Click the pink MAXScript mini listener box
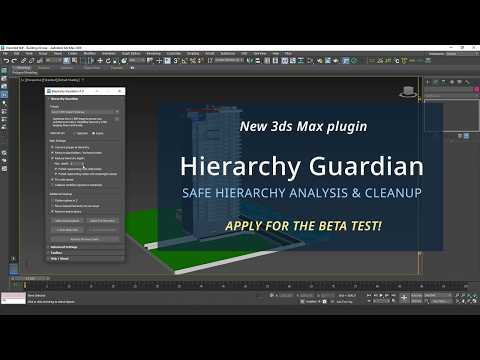Viewport: 480px width, 360px height. click(x=13, y=295)
